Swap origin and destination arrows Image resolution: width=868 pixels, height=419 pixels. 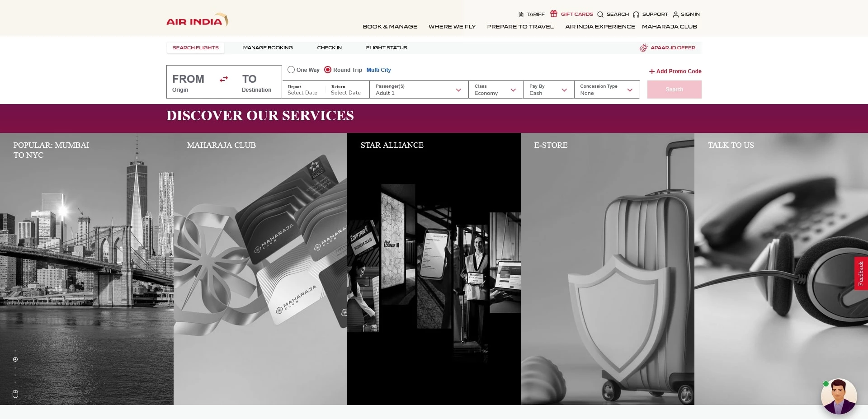(x=224, y=79)
